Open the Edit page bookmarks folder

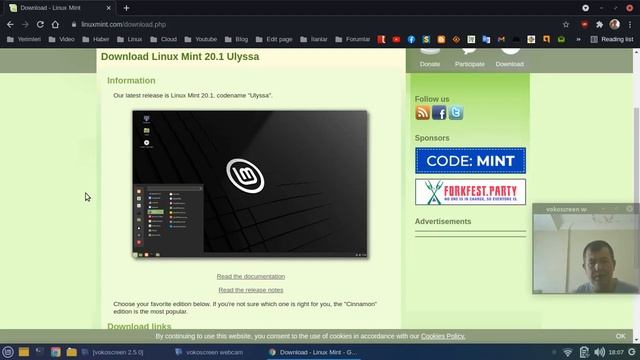tap(274, 39)
